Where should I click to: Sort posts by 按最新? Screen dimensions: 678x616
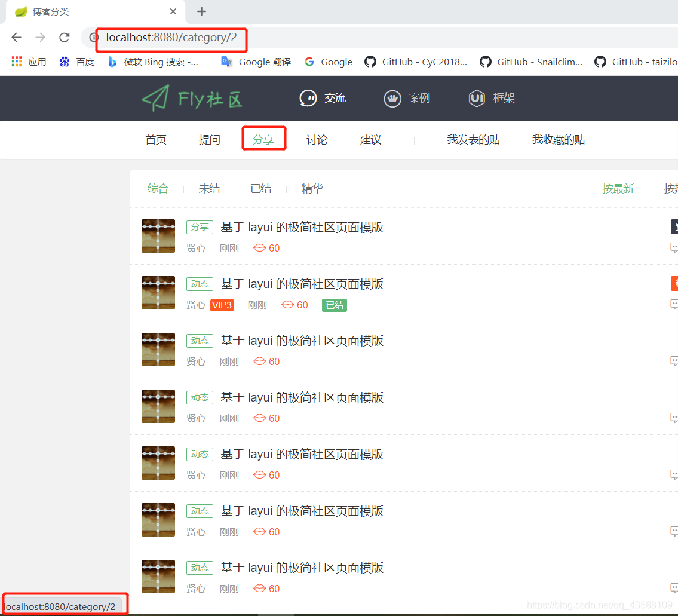pyautogui.click(x=618, y=189)
